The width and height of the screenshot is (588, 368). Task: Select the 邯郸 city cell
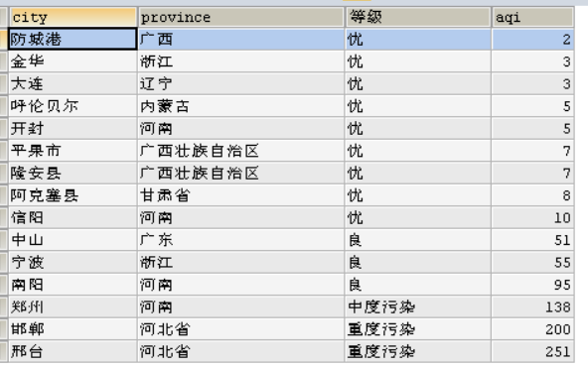[73, 329]
